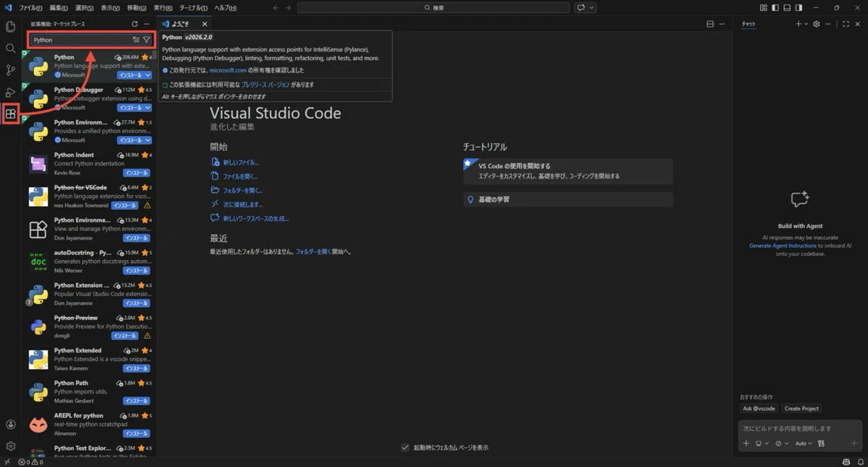The image size is (868, 467).
Task: Open the Customize Layout icon
Action: pos(764,7)
